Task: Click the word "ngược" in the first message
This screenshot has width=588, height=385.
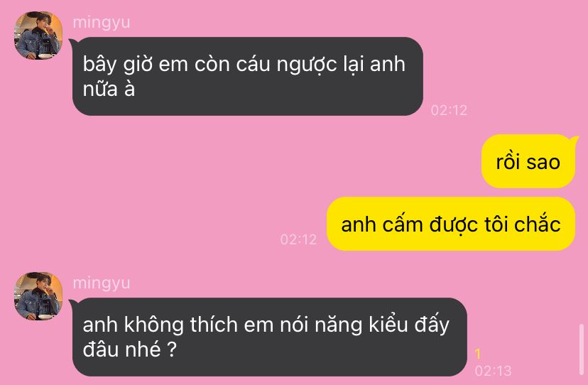Action: point(307,65)
